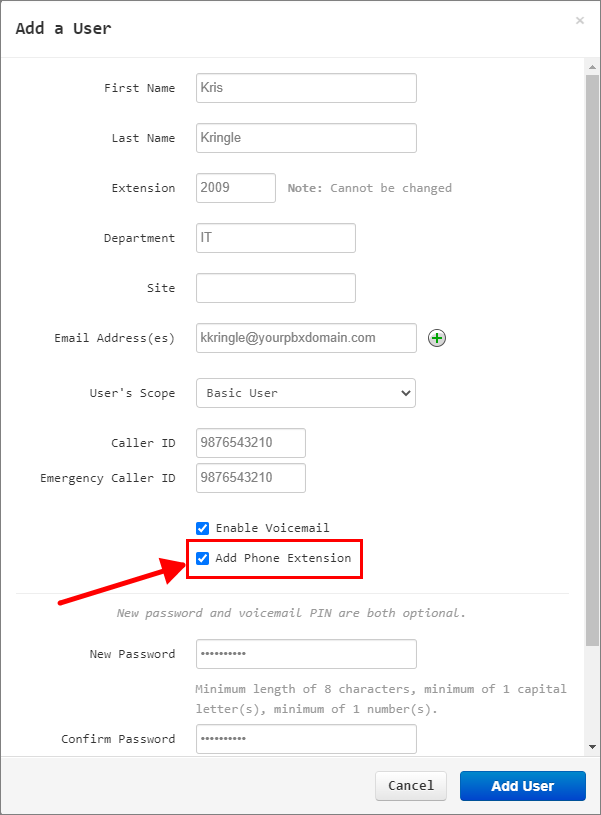This screenshot has height=815, width=601.
Task: Open the User's Scope dropdown
Action: pos(306,393)
